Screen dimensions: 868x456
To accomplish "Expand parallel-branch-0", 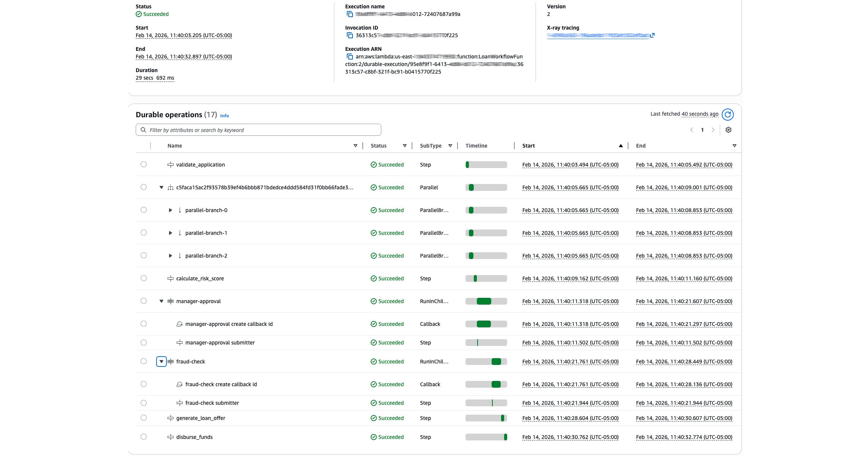I will coord(170,210).
